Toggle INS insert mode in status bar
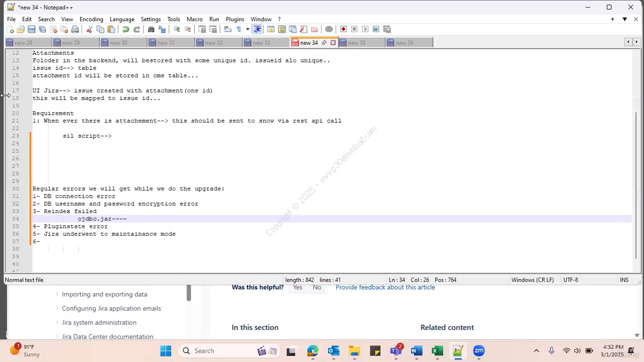 (x=624, y=280)
